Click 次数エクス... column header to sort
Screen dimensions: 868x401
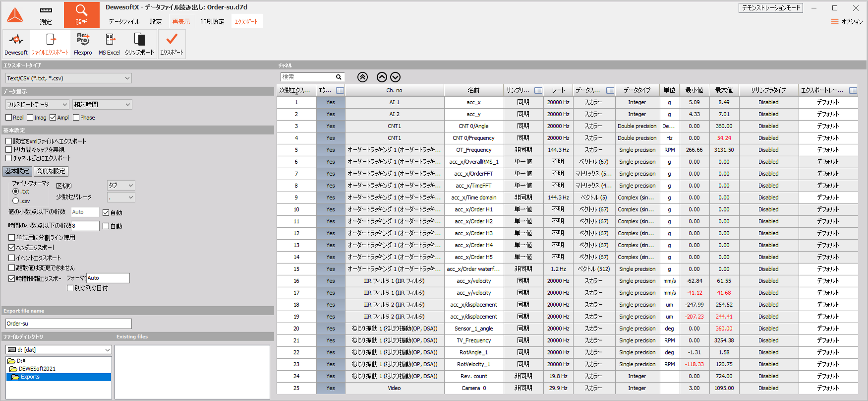pos(296,90)
